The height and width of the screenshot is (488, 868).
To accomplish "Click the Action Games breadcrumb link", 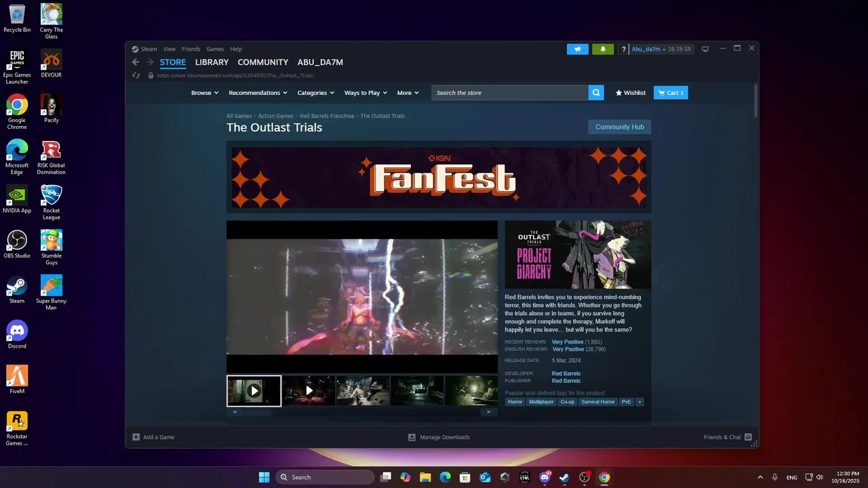I will [275, 116].
